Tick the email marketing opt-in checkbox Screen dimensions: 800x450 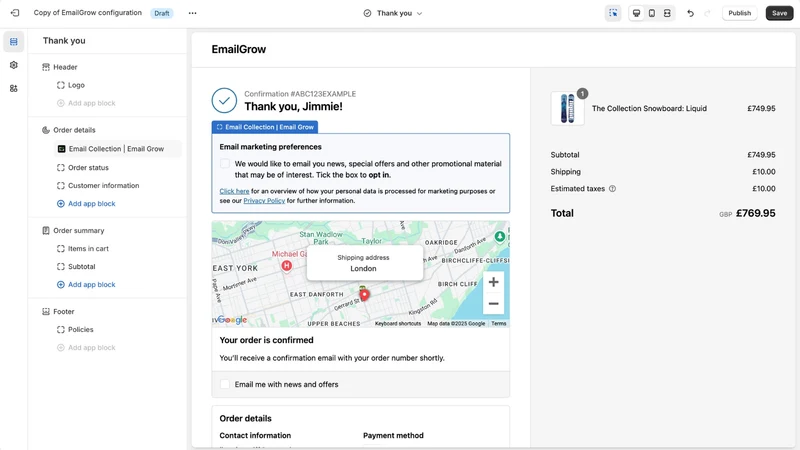click(x=225, y=163)
